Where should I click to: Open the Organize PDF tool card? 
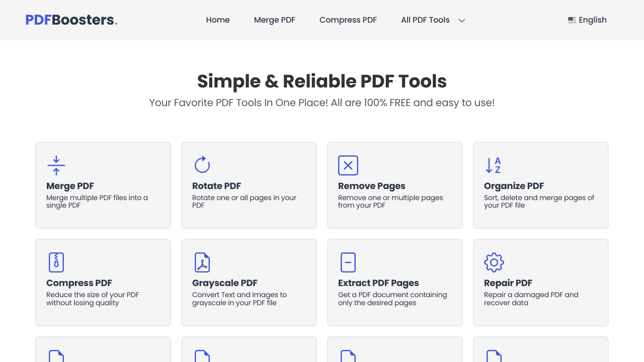(x=540, y=185)
